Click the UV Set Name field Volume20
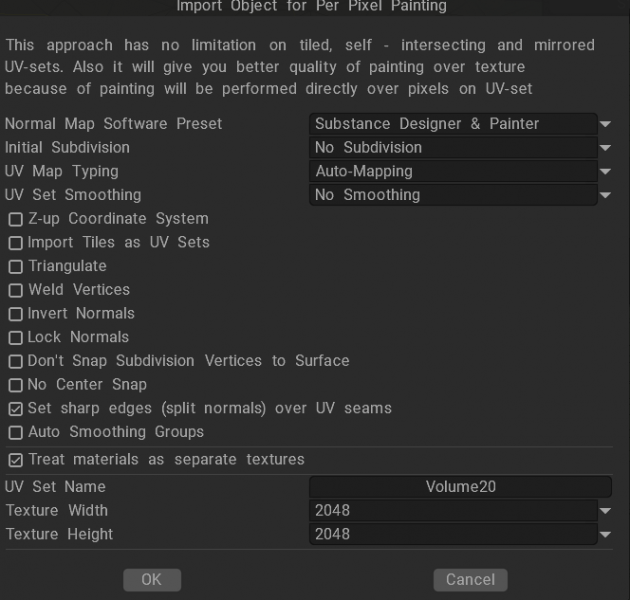 pyautogui.click(x=460, y=487)
